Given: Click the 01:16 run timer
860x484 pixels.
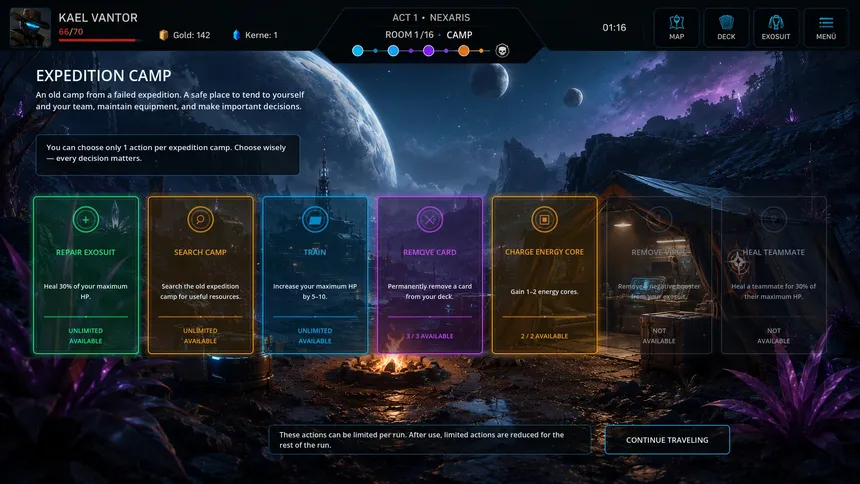Looking at the screenshot, I should coord(614,27).
